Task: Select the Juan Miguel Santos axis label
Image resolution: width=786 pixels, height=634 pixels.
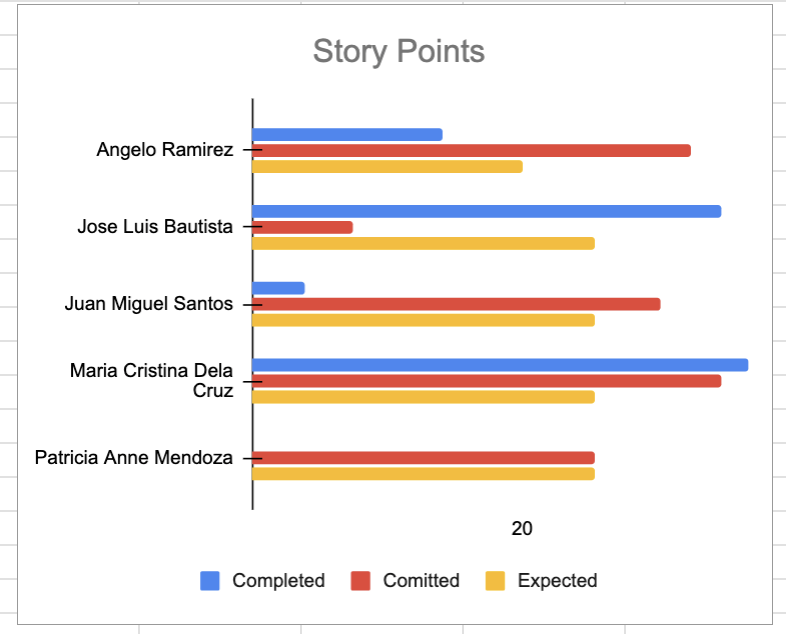Action: tap(148, 304)
